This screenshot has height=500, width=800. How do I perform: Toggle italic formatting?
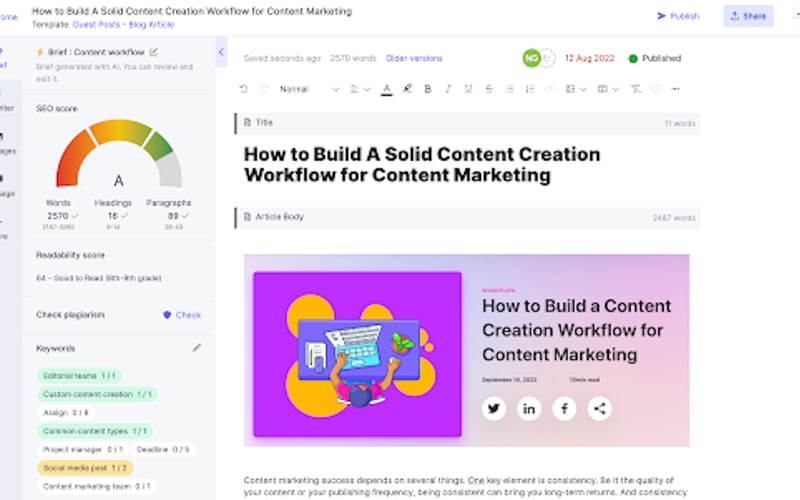click(448, 89)
